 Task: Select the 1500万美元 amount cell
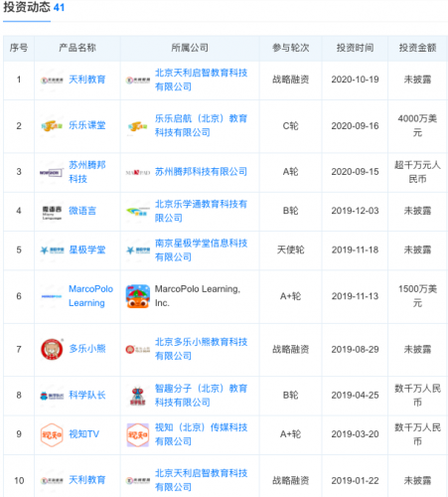coord(417,296)
